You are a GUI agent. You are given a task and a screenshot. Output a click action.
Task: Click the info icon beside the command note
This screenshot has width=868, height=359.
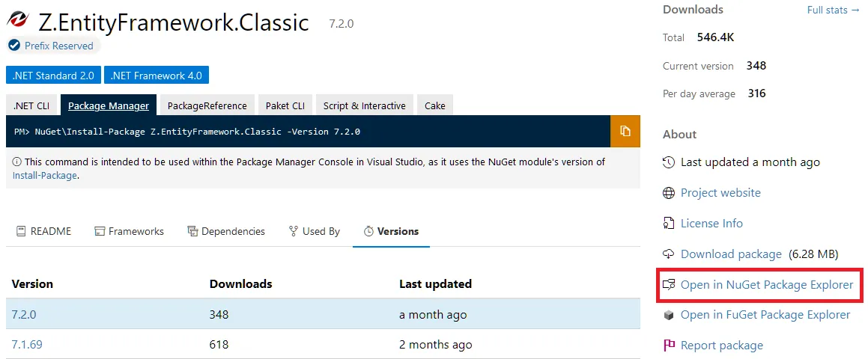coord(17,162)
